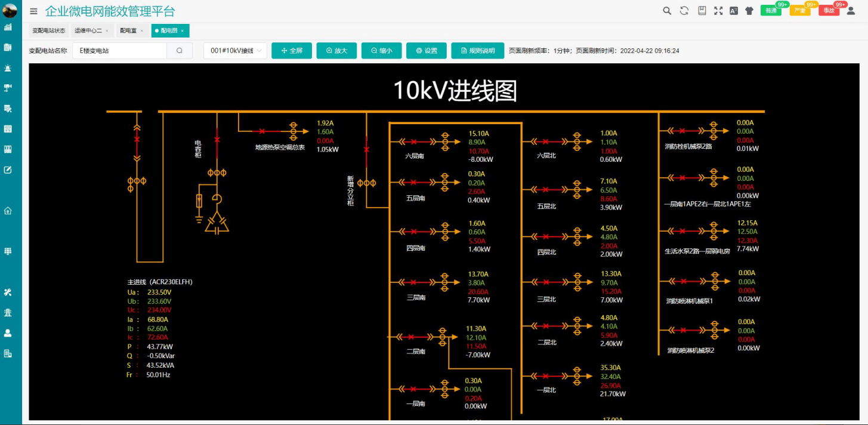Open the home icon in left sidebar
The width and height of the screenshot is (868, 425).
pos(8,210)
